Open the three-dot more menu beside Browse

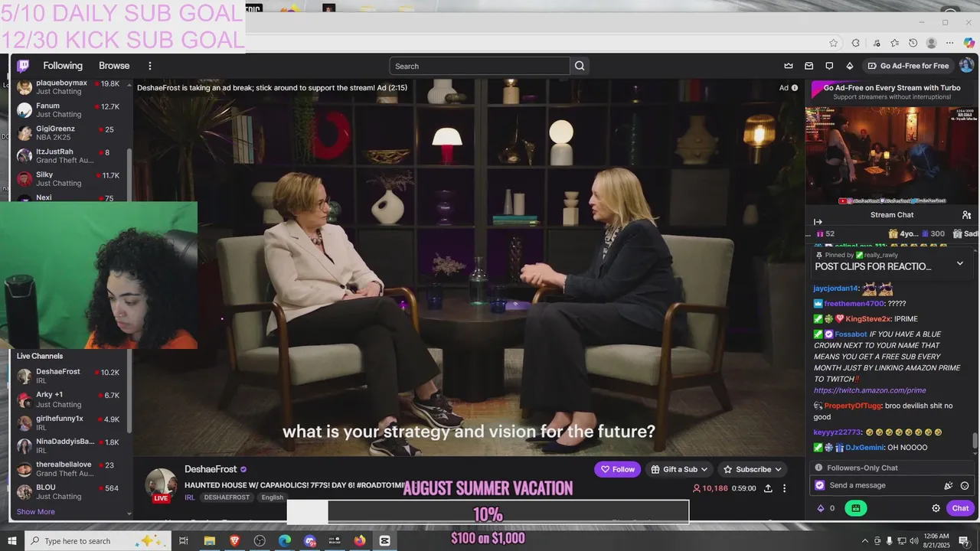[150, 66]
